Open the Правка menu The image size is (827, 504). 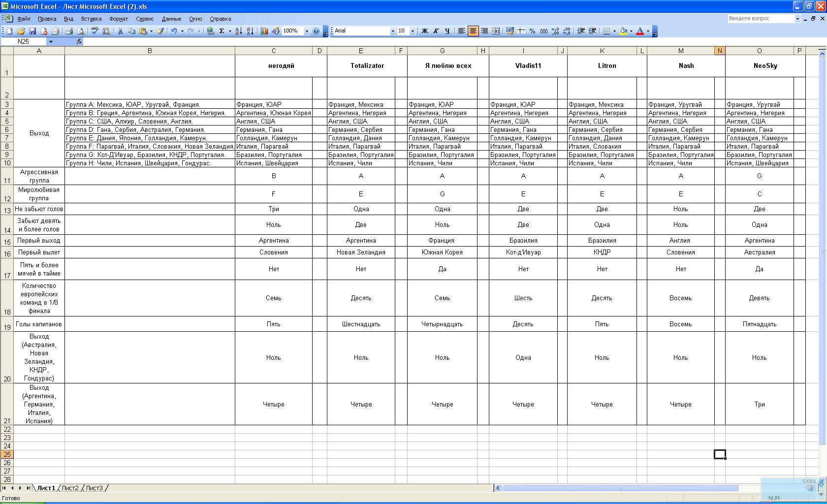pos(47,19)
